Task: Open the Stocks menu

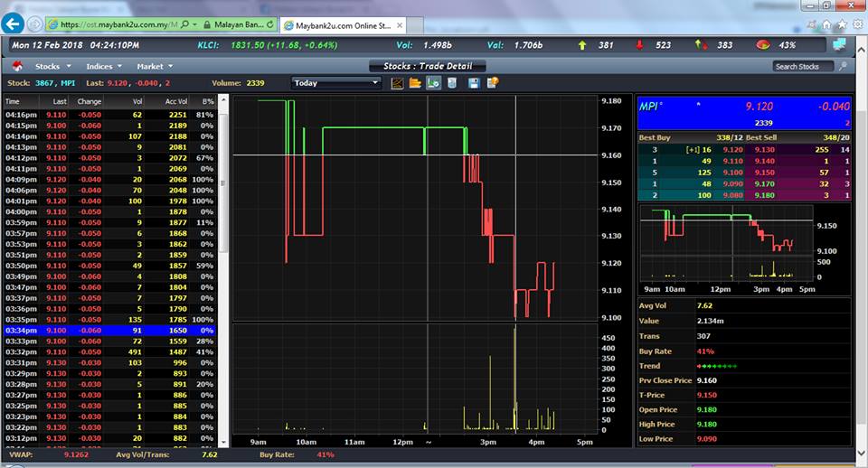Action: (x=53, y=66)
